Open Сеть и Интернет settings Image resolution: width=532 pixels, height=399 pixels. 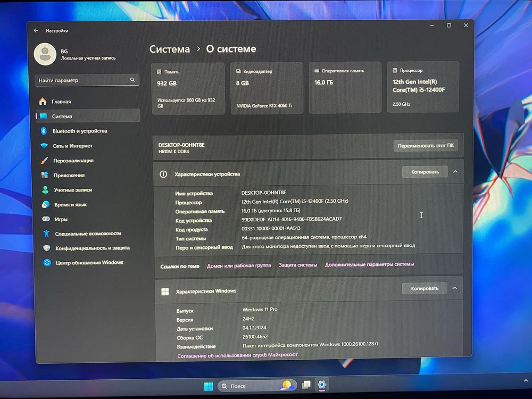click(88, 146)
